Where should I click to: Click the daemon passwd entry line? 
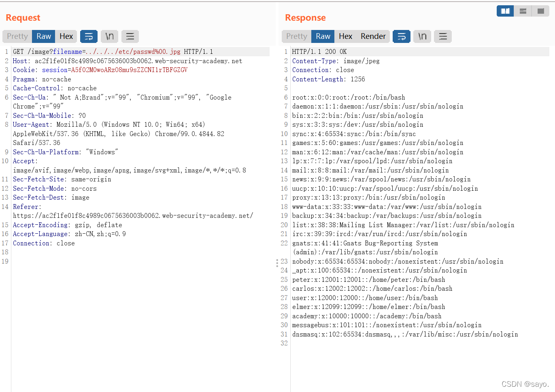tap(378, 107)
